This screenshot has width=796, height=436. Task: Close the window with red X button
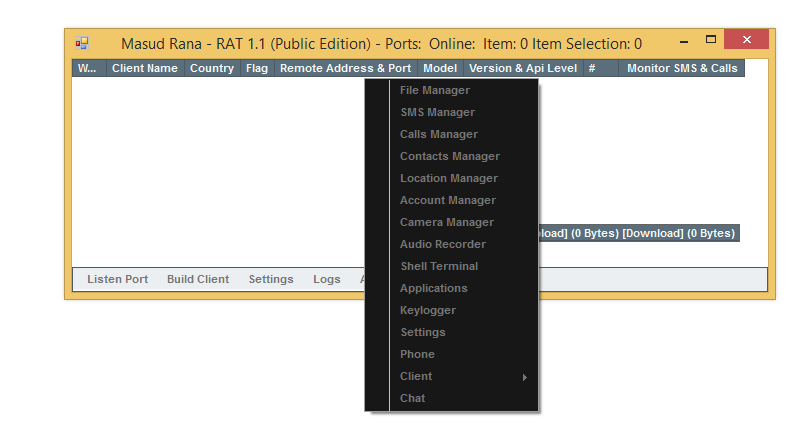click(x=746, y=41)
